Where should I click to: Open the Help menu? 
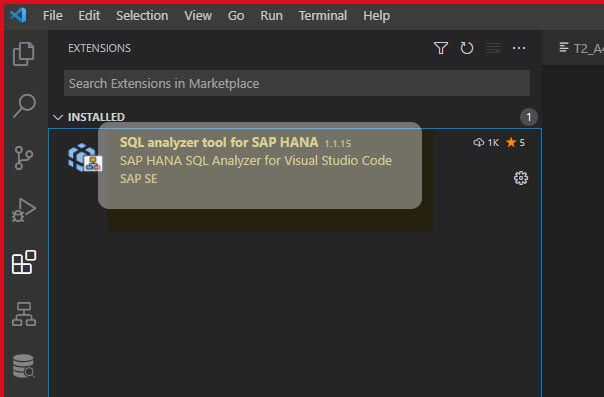[376, 16]
